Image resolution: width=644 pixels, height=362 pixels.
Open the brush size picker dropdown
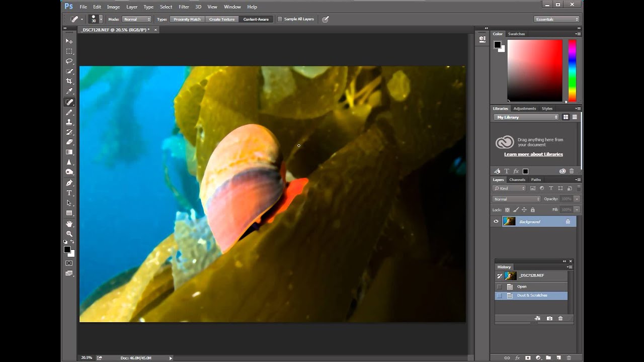[x=101, y=19]
